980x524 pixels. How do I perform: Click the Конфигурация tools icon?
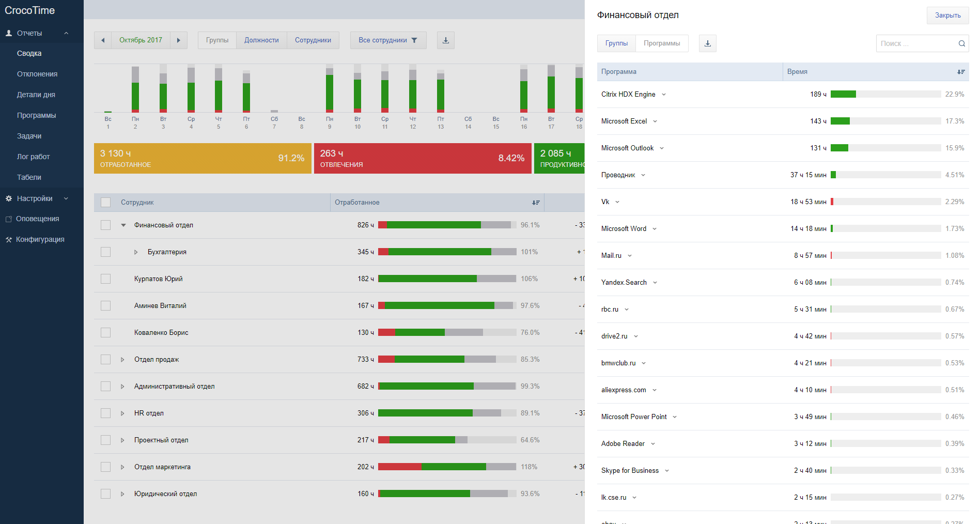click(9, 240)
